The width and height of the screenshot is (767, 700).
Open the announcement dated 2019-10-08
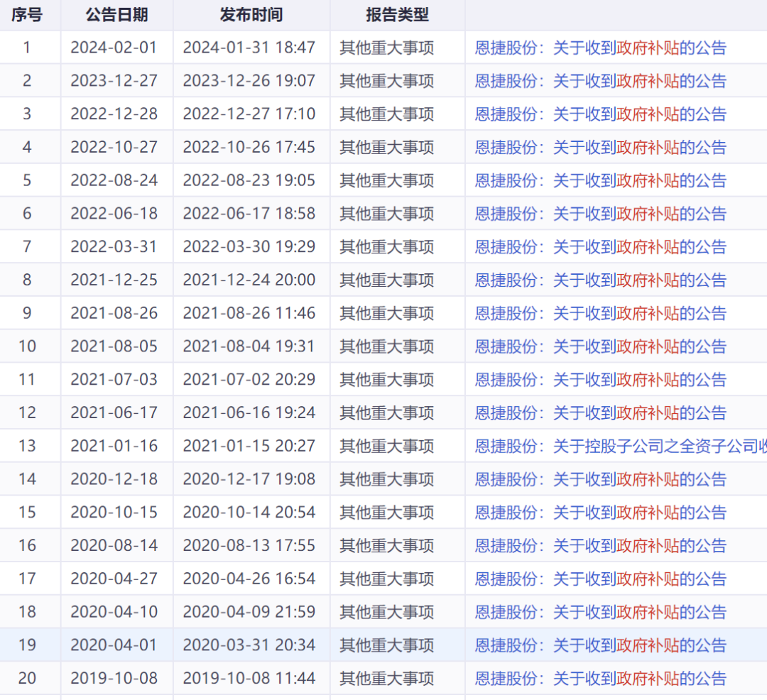tap(601, 679)
